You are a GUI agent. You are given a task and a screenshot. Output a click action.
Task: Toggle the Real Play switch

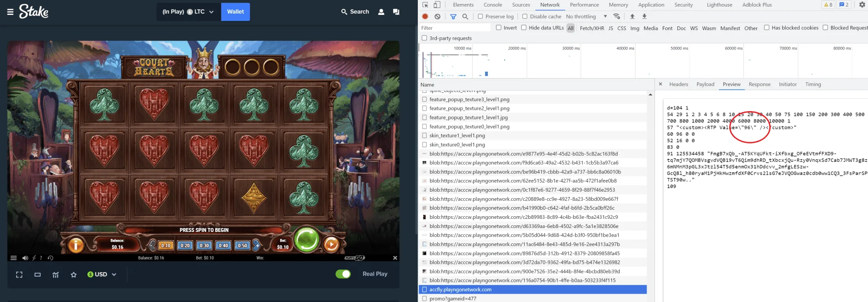[343, 274]
